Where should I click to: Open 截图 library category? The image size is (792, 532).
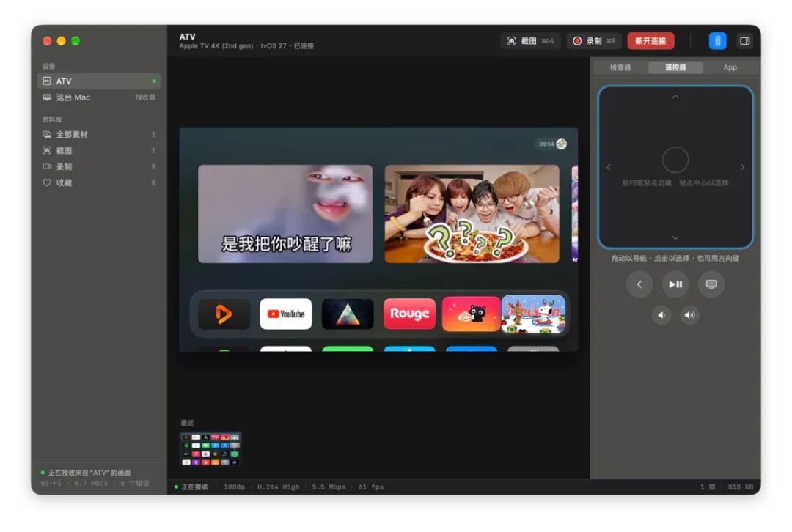coord(99,150)
